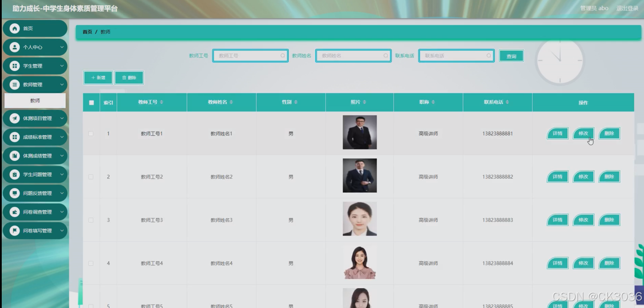The height and width of the screenshot is (308, 644).
Task: Check the box for row 教师工号2
Action: tap(91, 177)
